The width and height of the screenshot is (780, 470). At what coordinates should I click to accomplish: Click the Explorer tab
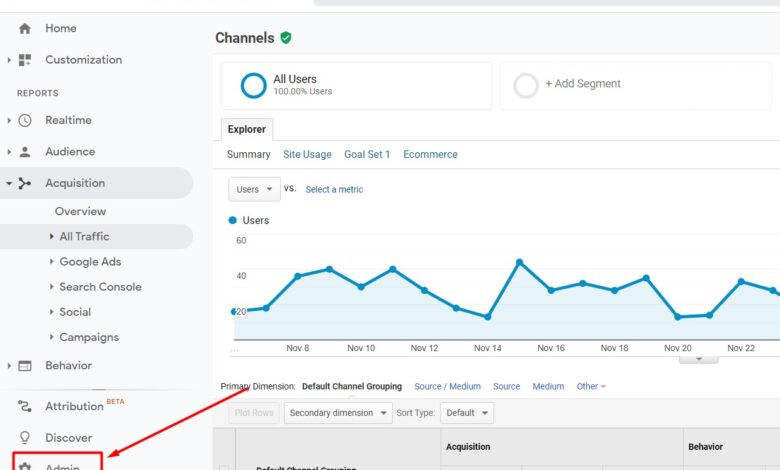(x=247, y=129)
